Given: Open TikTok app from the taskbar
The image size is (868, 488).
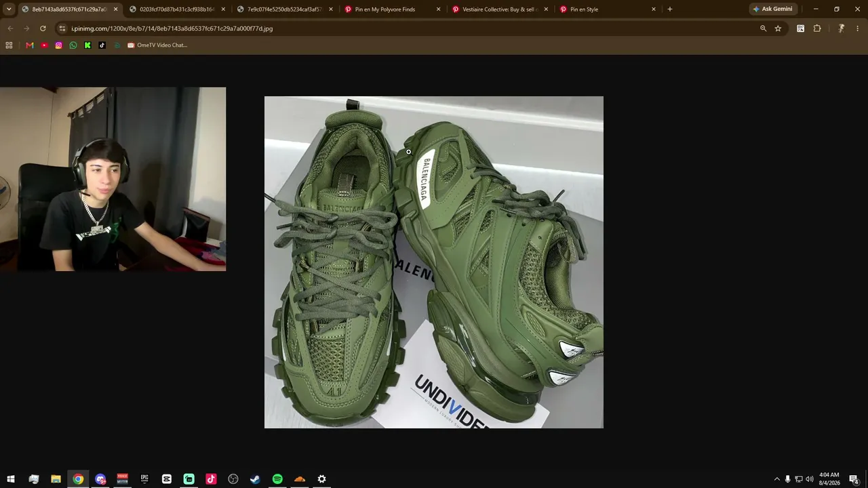Looking at the screenshot, I should pos(211,479).
